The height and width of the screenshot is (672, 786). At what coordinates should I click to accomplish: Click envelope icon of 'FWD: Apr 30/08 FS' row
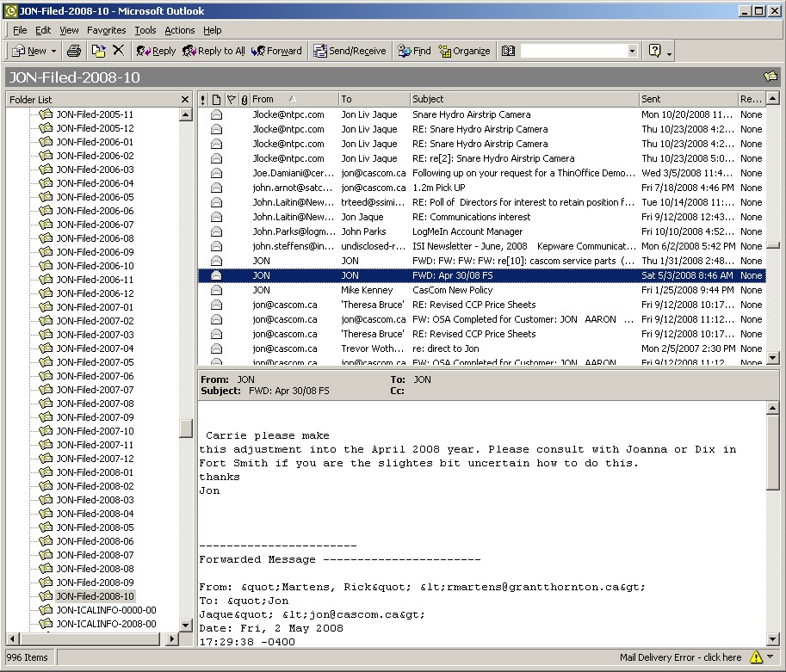point(216,275)
